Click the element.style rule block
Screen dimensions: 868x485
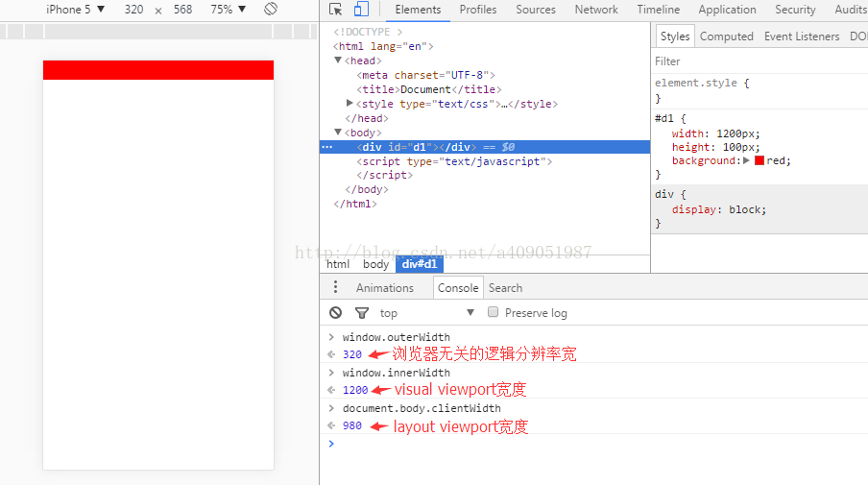click(759, 90)
